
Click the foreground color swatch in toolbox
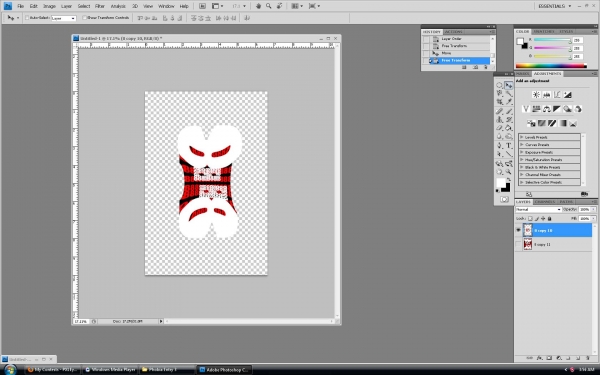coord(501,183)
